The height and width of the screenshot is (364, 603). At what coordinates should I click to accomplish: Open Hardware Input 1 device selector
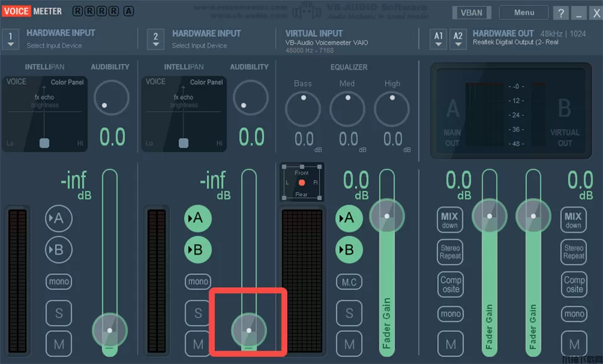click(10, 39)
